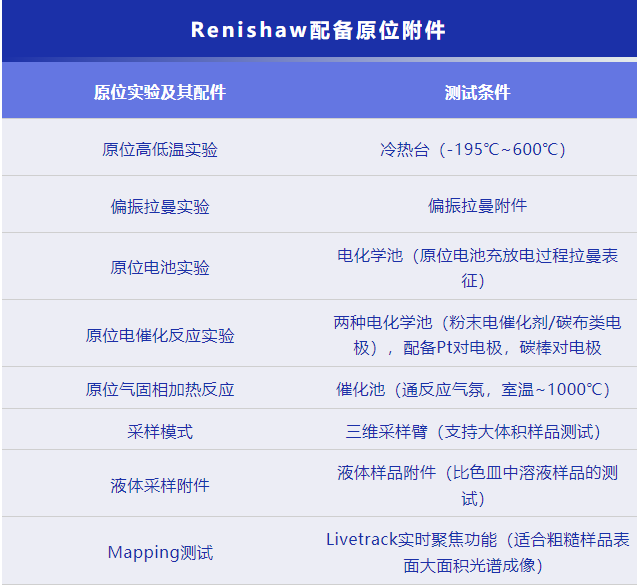639x587 pixels.
Task: Select the 原位气固相加热反应 row label
Action: click(x=160, y=389)
